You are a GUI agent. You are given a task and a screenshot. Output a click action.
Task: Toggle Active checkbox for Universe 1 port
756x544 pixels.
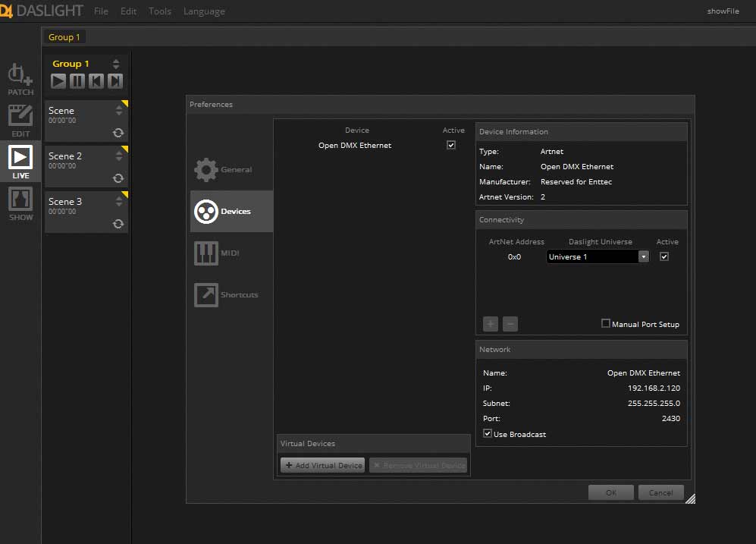(664, 256)
